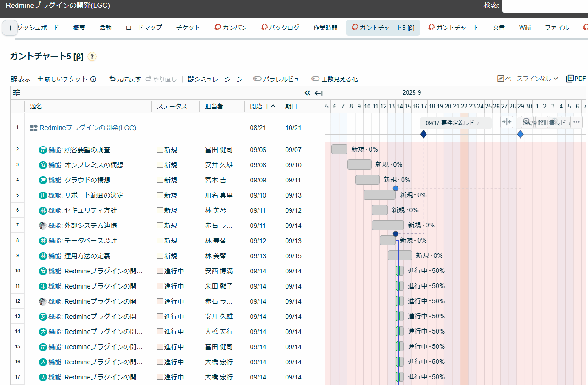Click the ステータス column header
588x385 pixels.
(x=176, y=106)
